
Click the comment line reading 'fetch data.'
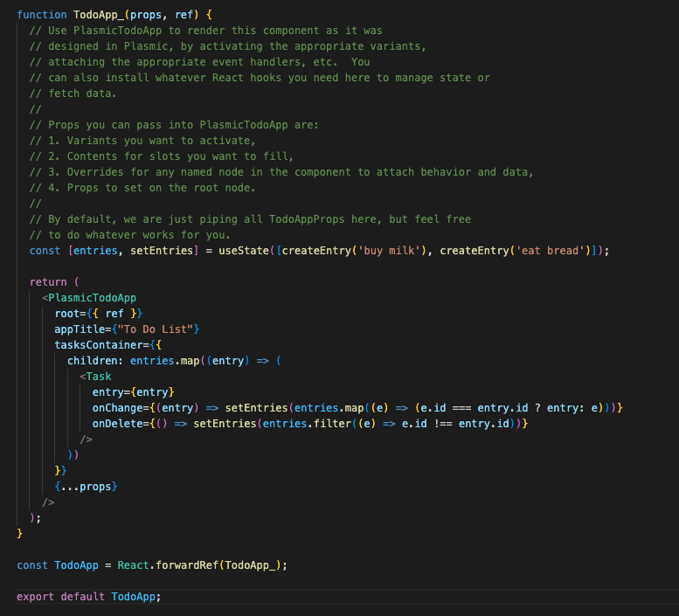(69, 93)
